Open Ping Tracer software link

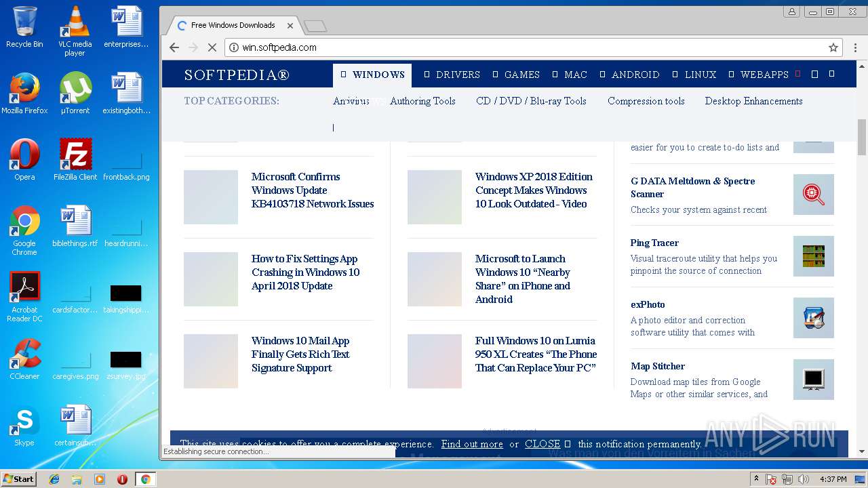[x=654, y=243]
